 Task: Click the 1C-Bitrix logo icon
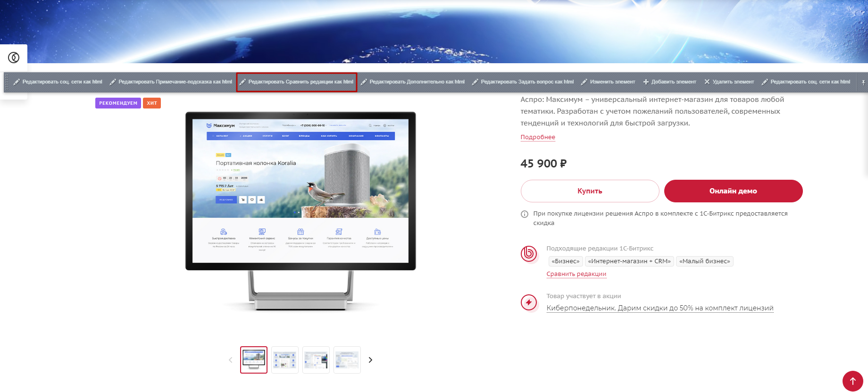529,254
